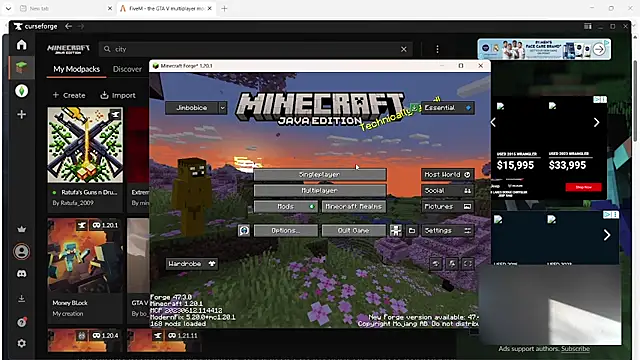Expand the Jinbobice account dropdown arrow
The width and height of the screenshot is (640, 360).
point(222,108)
